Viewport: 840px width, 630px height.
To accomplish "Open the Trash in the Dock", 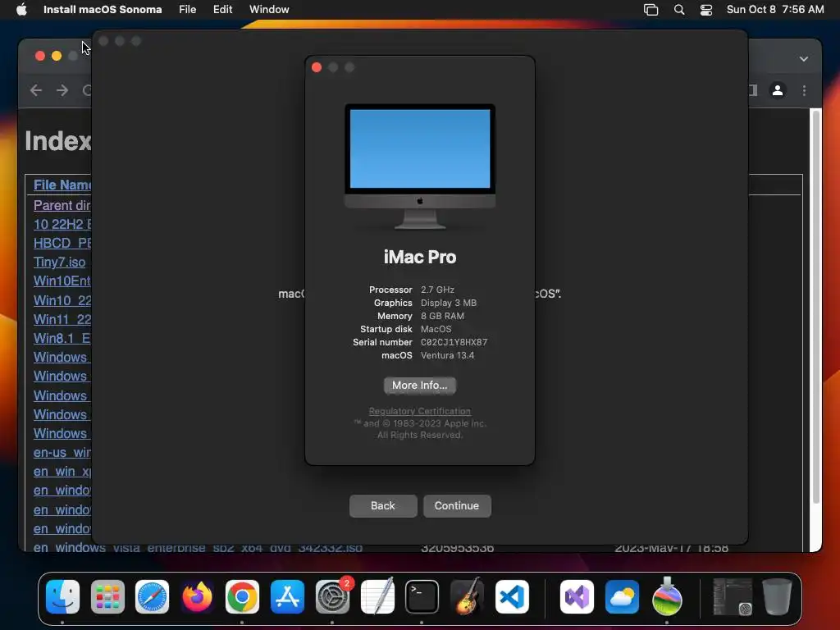I will (777, 596).
